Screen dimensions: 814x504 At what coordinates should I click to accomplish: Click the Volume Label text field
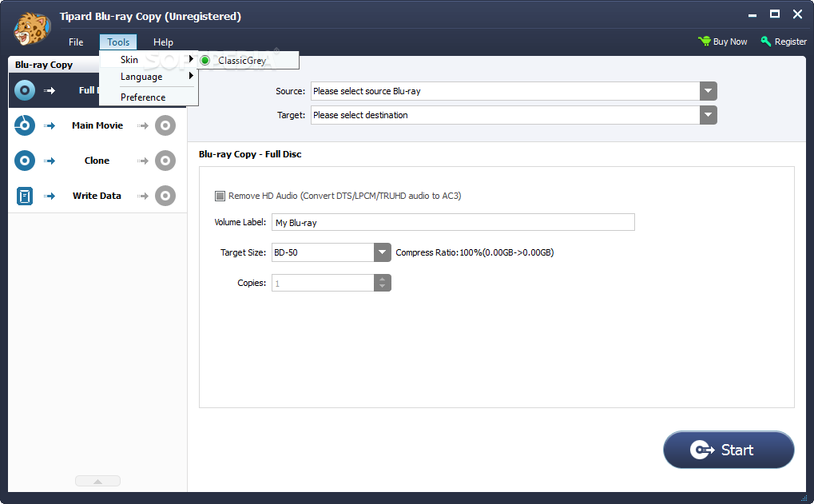pyautogui.click(x=453, y=222)
